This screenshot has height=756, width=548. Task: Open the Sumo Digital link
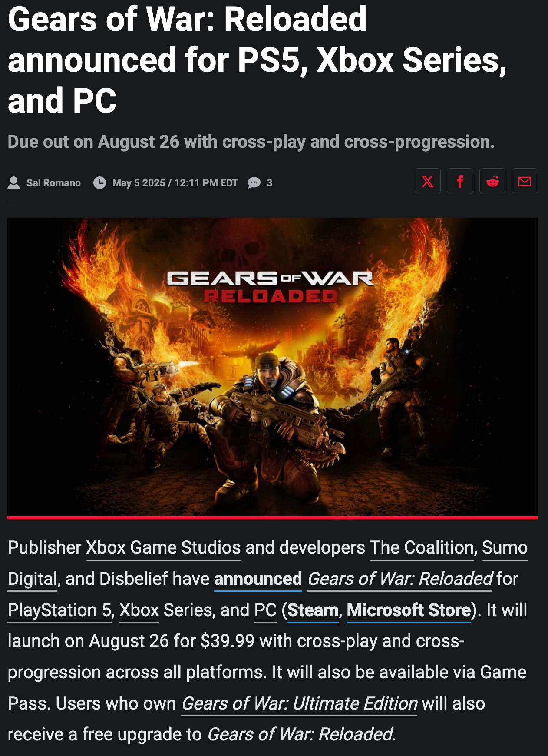(505, 548)
